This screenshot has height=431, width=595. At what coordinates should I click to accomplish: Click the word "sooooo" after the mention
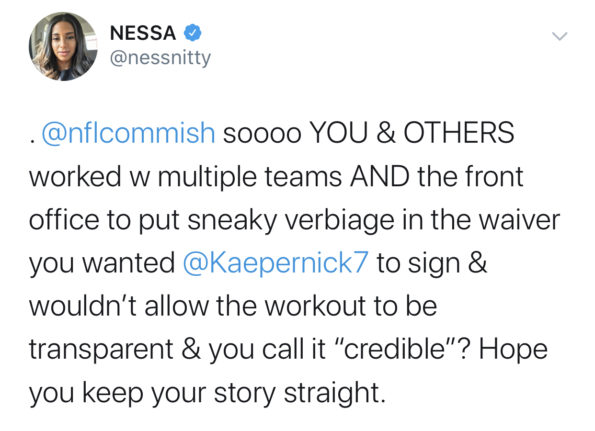(x=262, y=134)
